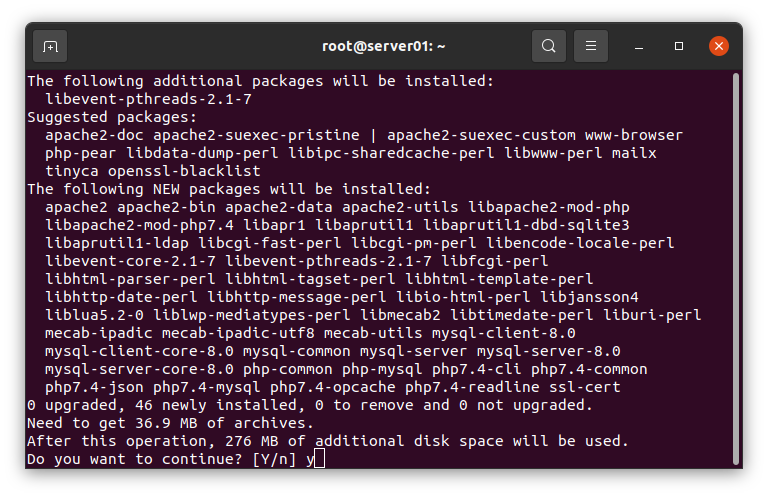Image resolution: width=768 pixels, height=497 pixels.
Task: Click the mysql-server-8.0 package name
Action: click(x=549, y=351)
